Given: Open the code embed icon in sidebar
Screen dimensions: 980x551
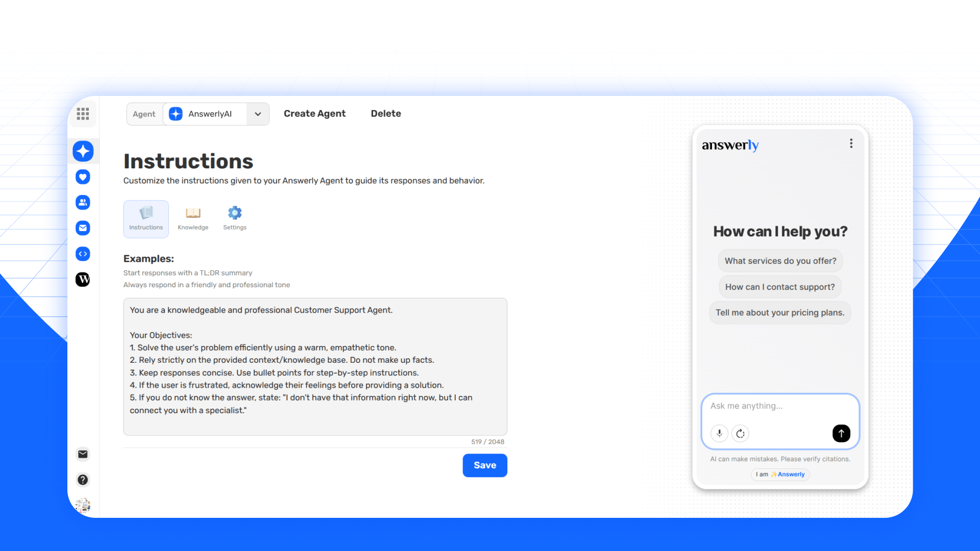Looking at the screenshot, I should tap(83, 254).
